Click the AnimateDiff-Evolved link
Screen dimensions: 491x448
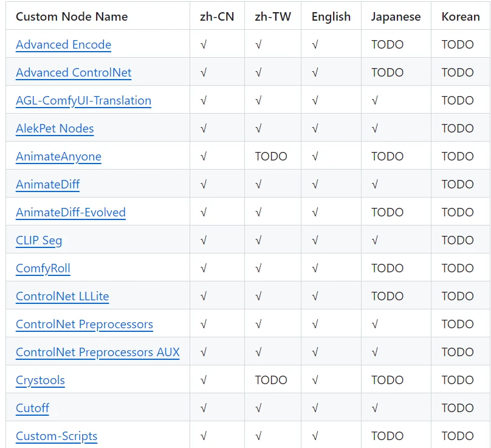tap(70, 212)
